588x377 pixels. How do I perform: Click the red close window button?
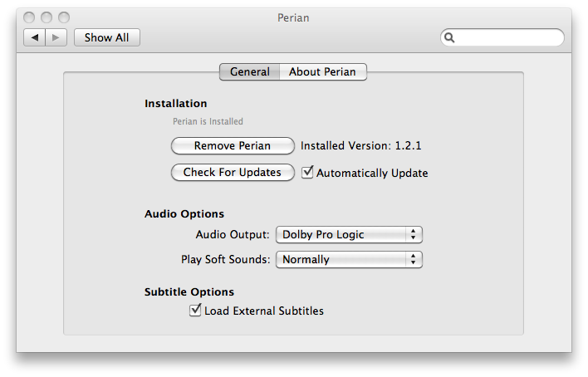[x=29, y=17]
